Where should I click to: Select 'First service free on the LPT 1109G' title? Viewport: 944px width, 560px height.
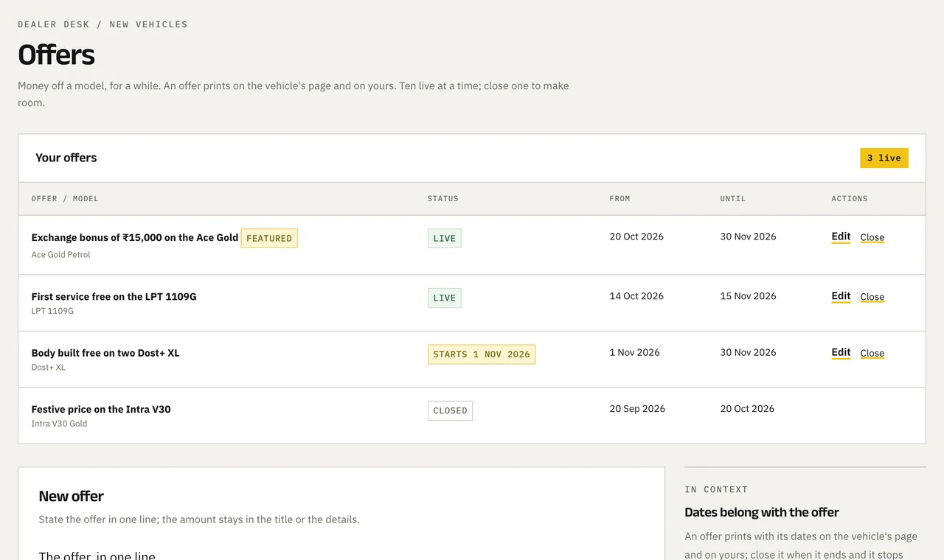pos(114,296)
